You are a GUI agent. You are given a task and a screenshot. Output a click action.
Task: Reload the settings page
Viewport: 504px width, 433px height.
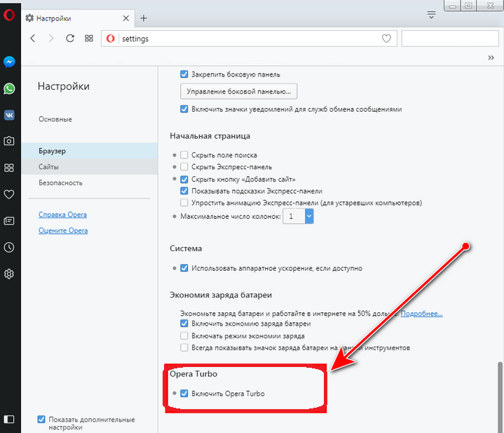[70, 39]
